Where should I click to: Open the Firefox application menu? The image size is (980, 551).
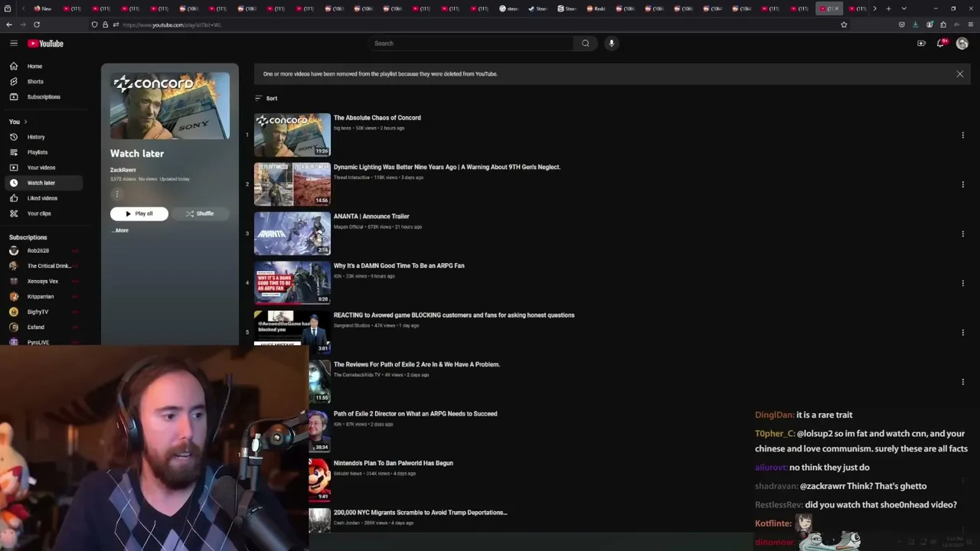pos(971,24)
